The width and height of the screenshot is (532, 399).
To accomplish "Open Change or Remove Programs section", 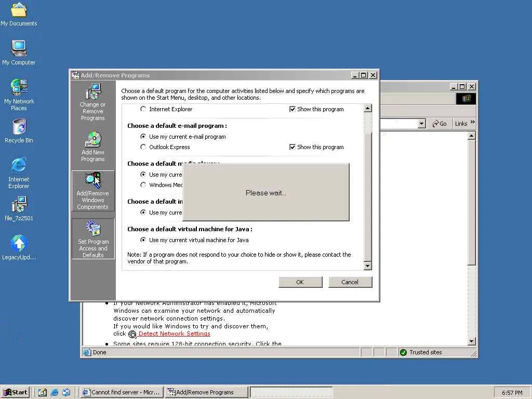I will (92, 102).
